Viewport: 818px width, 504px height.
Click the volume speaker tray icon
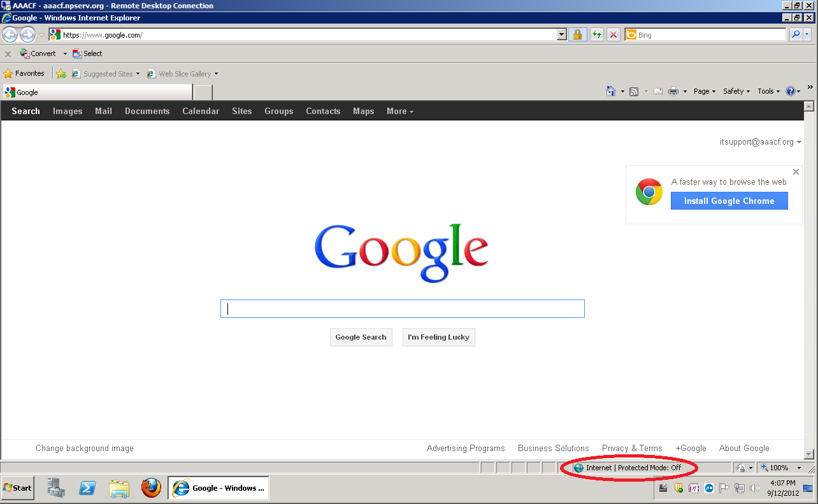(x=755, y=488)
